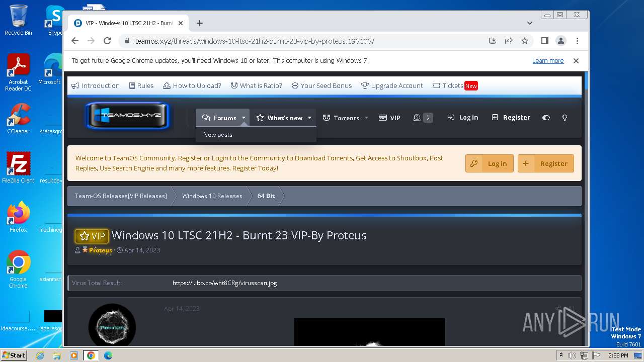Show hidden system tray icons arrow
The image size is (644, 362).
[561, 355]
